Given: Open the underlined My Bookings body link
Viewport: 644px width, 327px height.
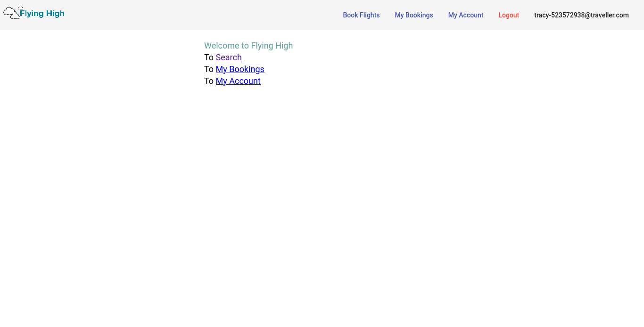Looking at the screenshot, I should (x=240, y=69).
